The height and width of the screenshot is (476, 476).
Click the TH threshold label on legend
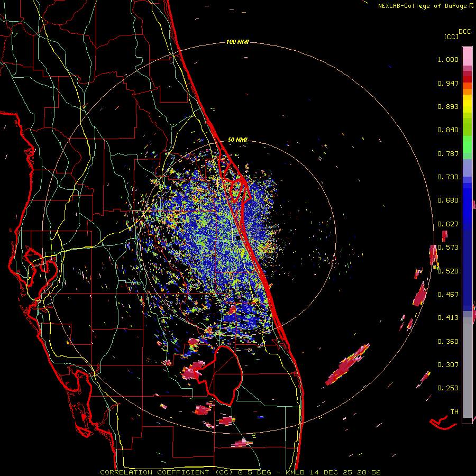[x=454, y=412]
